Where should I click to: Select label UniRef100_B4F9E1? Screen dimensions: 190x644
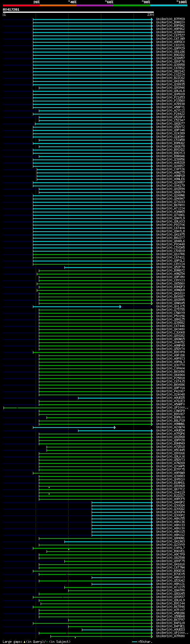click(x=170, y=626)
